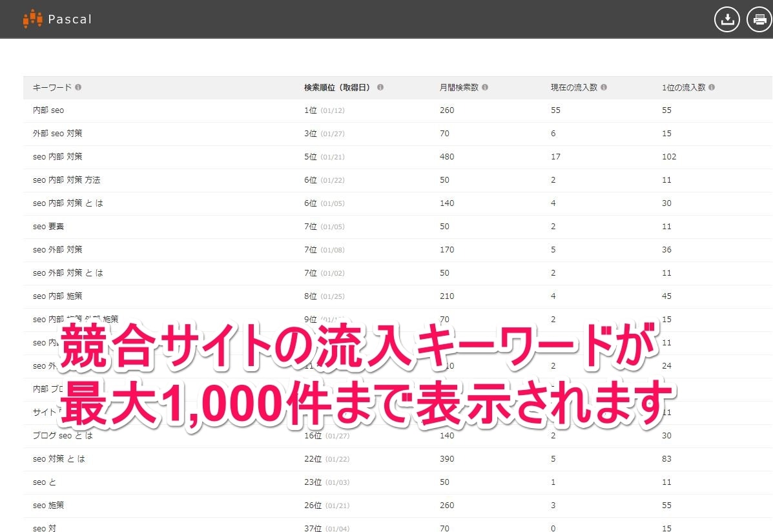Open info icon next to 1位の流入数 header
This screenshot has height=532, width=773.
(712, 87)
